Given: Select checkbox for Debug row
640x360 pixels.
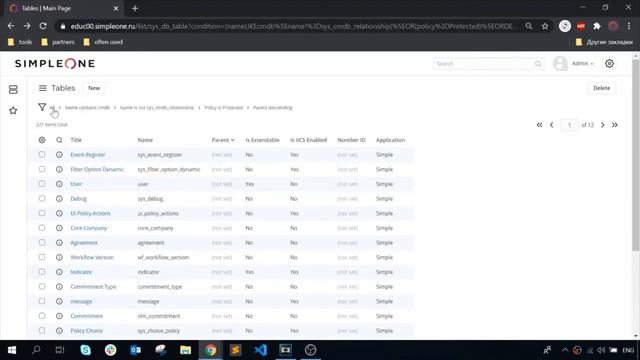Looking at the screenshot, I should [42, 199].
